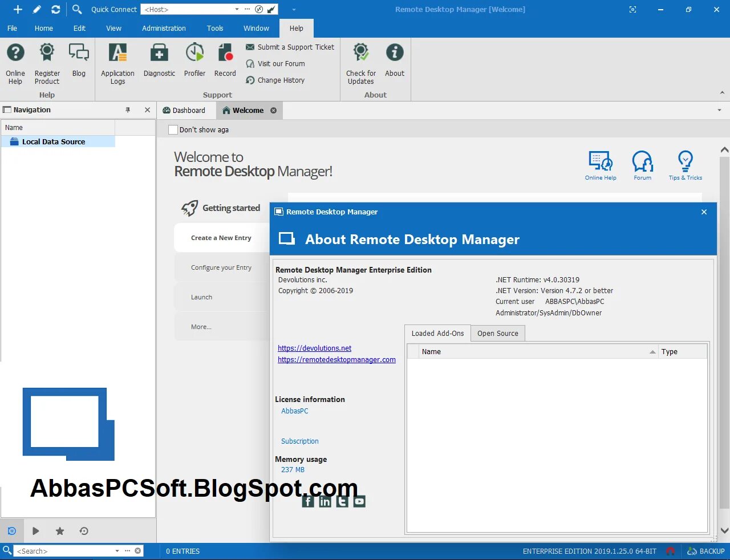
Task: Open the Search box dropdown arrow
Action: (x=117, y=551)
